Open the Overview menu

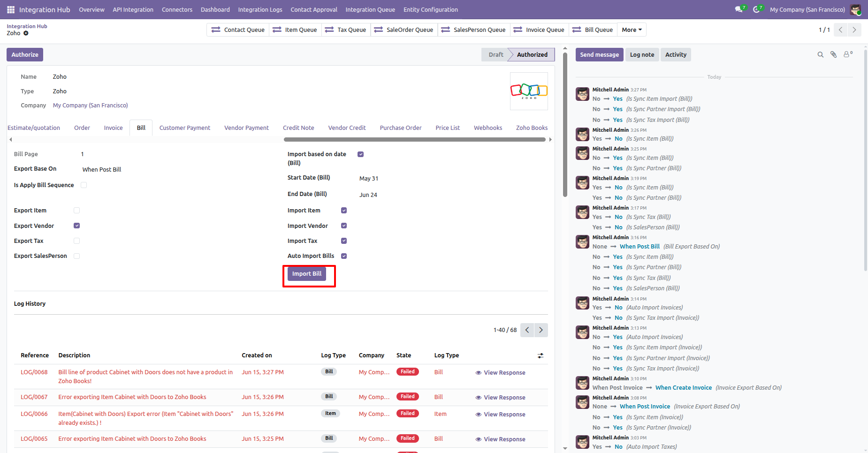[x=91, y=9]
